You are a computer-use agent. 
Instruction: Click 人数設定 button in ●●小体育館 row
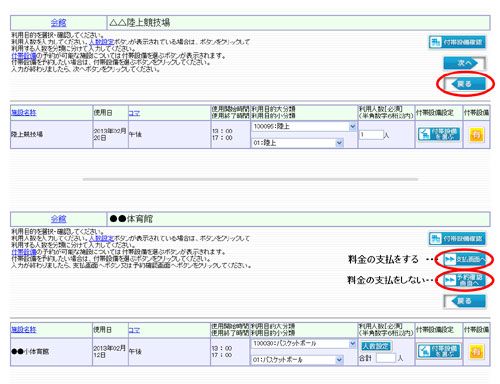(376, 346)
